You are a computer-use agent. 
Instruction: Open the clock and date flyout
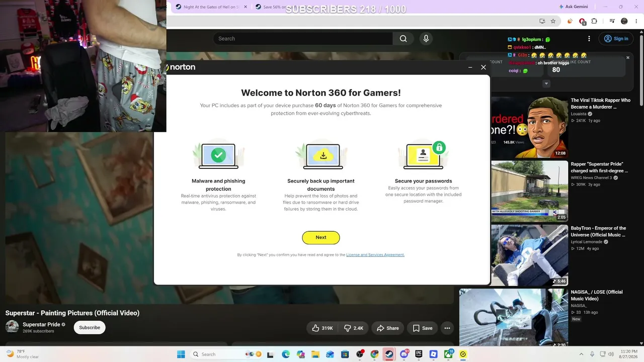pos(629,354)
